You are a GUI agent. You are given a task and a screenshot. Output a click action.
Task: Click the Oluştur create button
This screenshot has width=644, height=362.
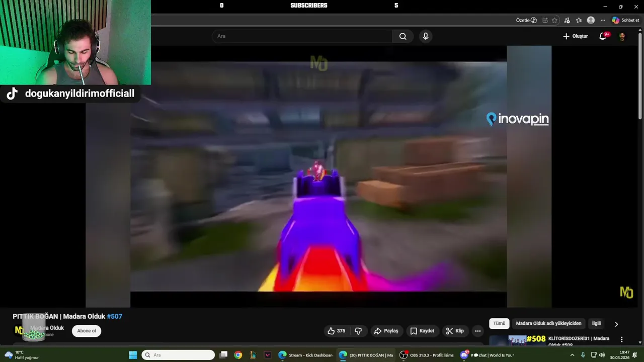click(x=576, y=36)
